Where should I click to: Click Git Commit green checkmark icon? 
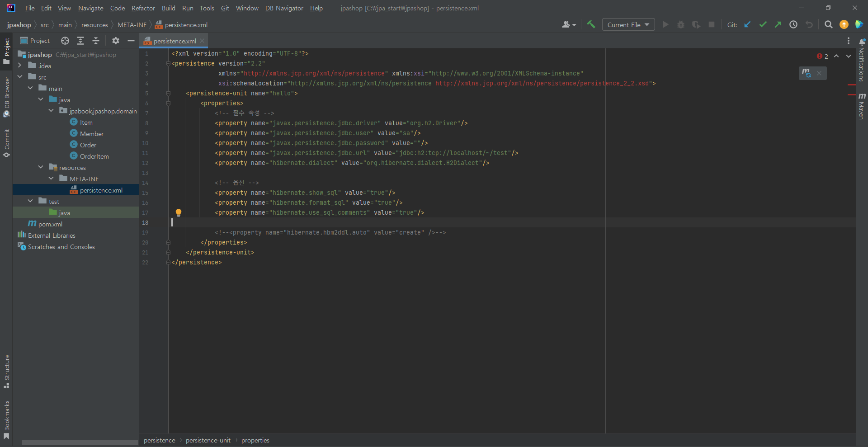pos(763,24)
